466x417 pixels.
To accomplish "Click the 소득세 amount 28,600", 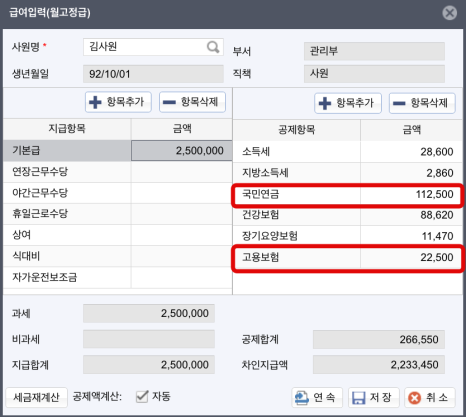I will pyautogui.click(x=436, y=152).
